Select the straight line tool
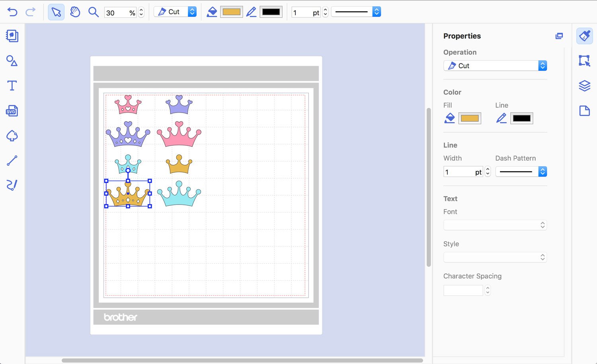 coord(12,160)
